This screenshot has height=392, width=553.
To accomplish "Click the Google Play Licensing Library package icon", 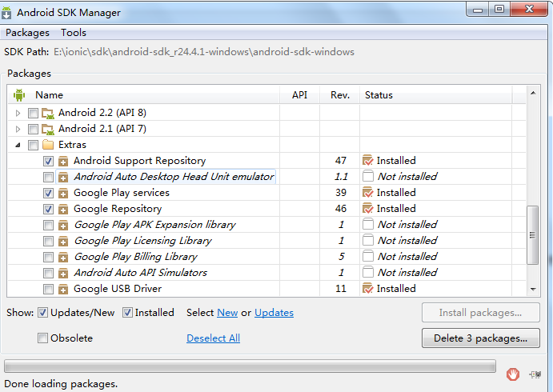I will click(x=63, y=241).
